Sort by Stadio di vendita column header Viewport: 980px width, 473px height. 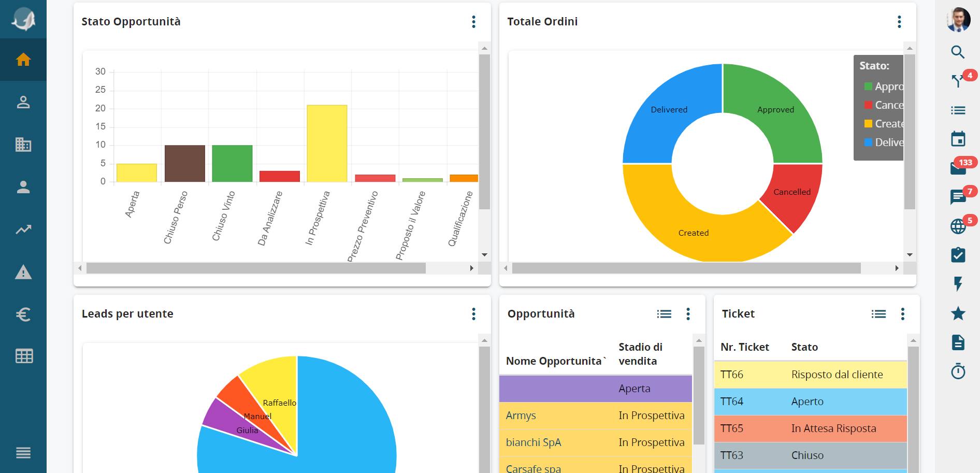(640, 354)
